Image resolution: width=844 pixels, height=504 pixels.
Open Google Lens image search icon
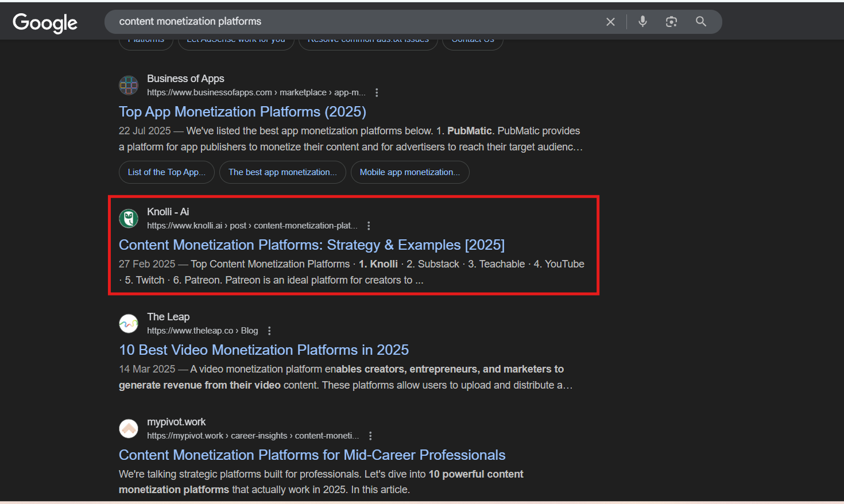click(x=671, y=22)
